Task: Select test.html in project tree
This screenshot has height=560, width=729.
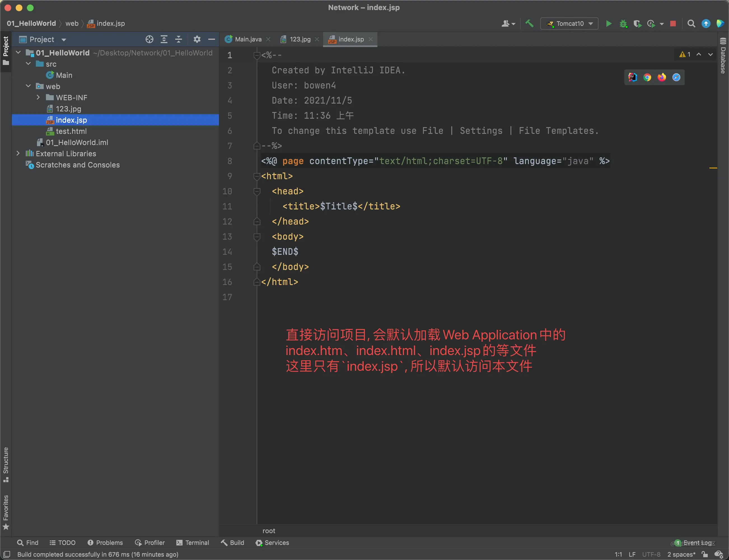Action: [71, 131]
